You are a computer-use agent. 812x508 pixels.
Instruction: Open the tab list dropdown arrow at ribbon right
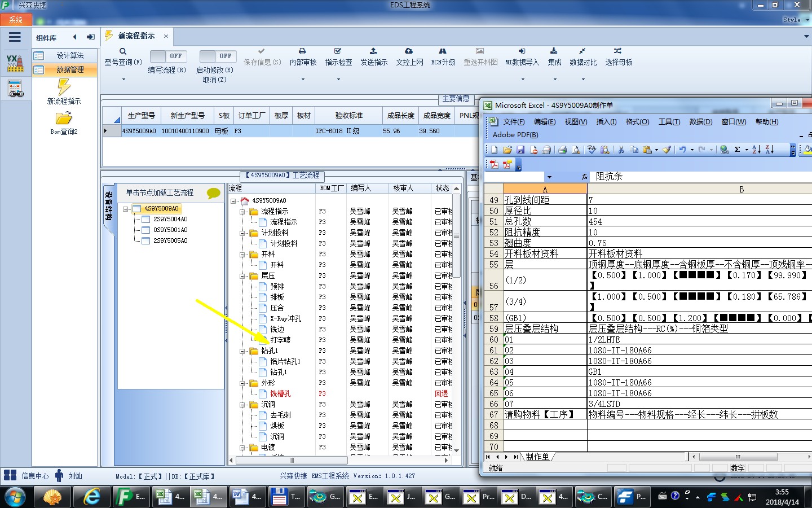click(806, 36)
